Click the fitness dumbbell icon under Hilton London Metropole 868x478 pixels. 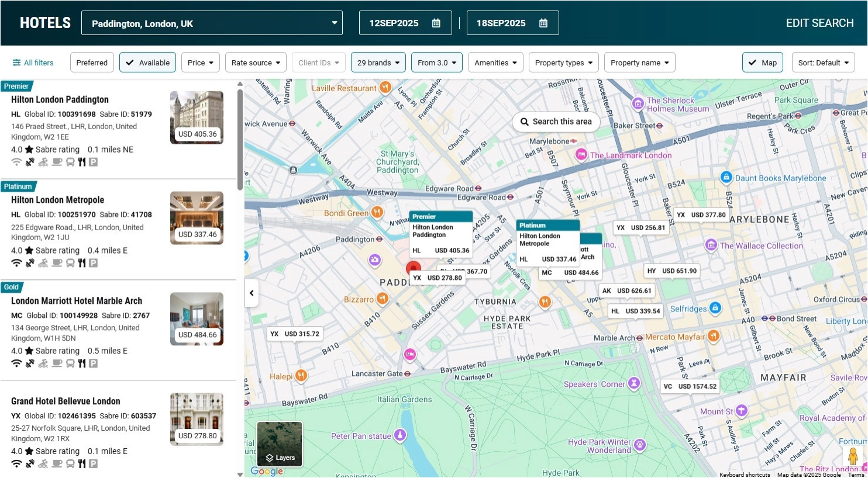click(x=30, y=262)
